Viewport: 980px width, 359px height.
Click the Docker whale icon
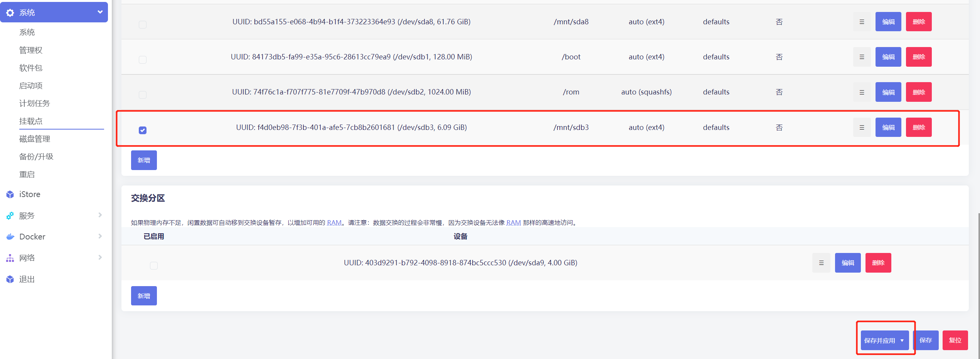(x=10, y=237)
